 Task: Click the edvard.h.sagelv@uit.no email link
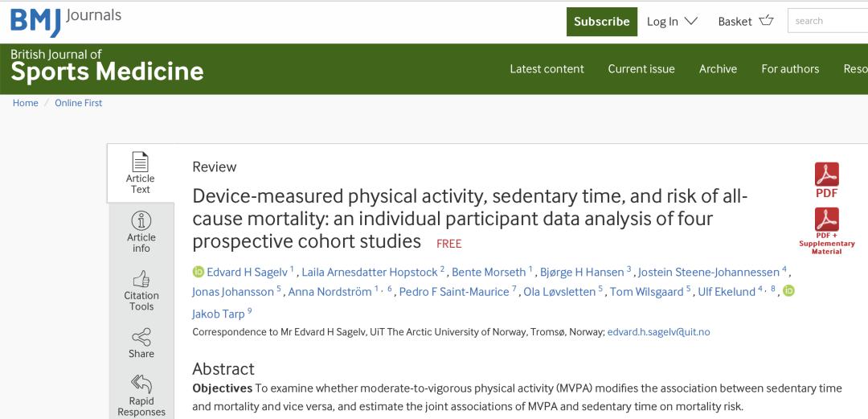[658, 332]
